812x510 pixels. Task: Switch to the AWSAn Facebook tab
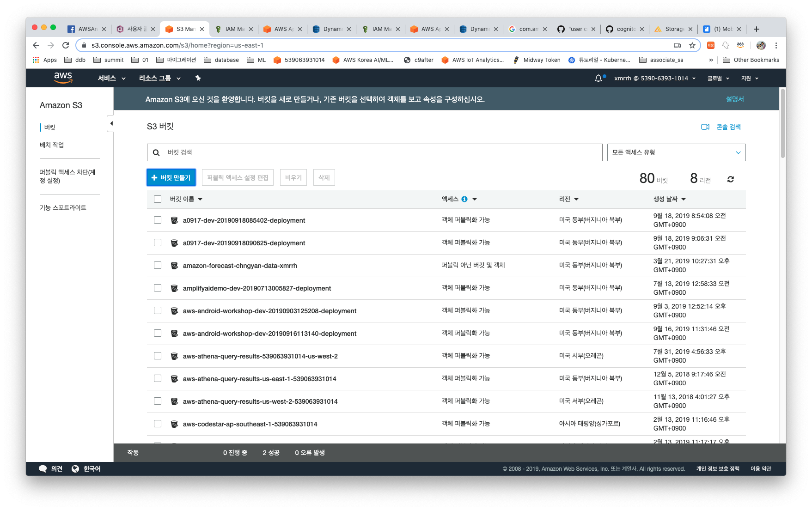point(87,29)
